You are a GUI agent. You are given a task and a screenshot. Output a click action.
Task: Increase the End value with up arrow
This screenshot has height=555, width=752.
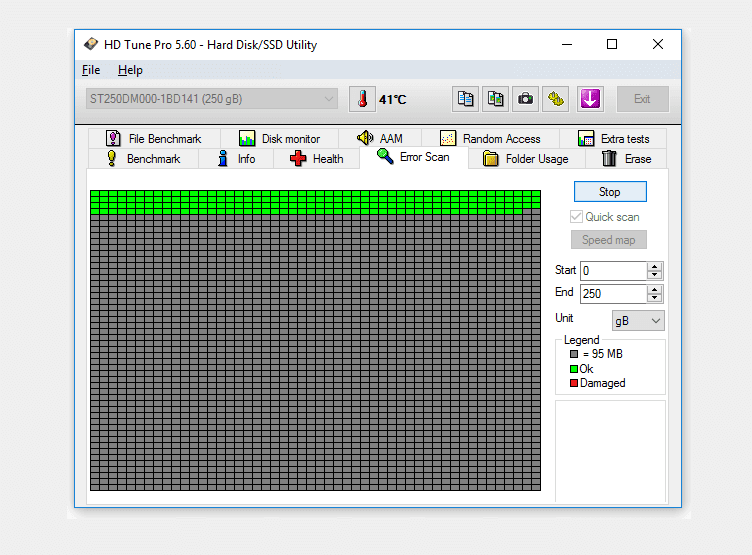[654, 289]
